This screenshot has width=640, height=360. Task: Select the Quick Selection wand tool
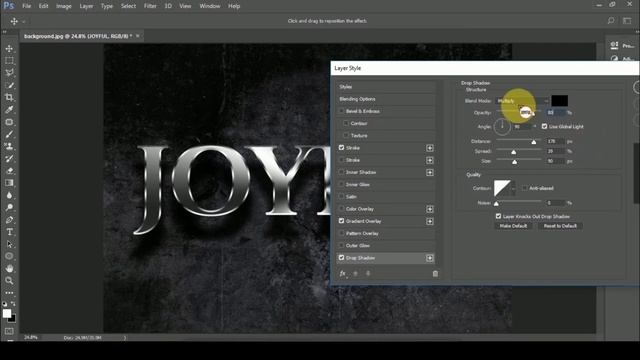coord(9,85)
